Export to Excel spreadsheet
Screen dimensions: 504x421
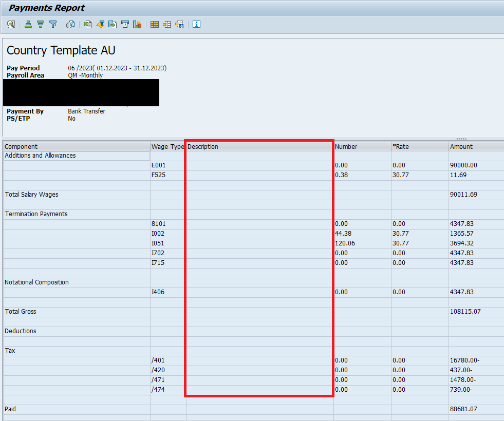(88, 25)
